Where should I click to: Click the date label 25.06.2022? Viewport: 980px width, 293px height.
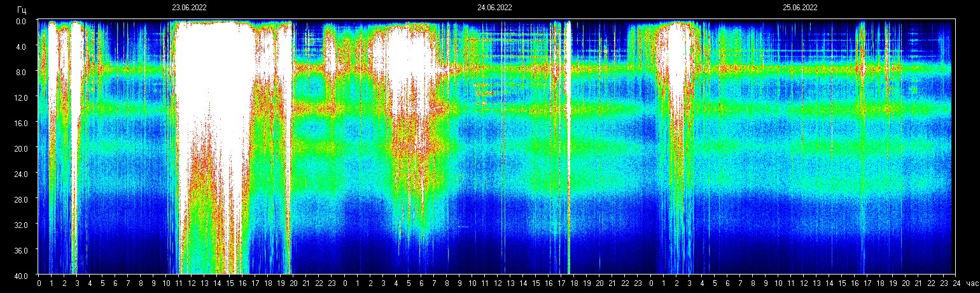pyautogui.click(x=800, y=8)
